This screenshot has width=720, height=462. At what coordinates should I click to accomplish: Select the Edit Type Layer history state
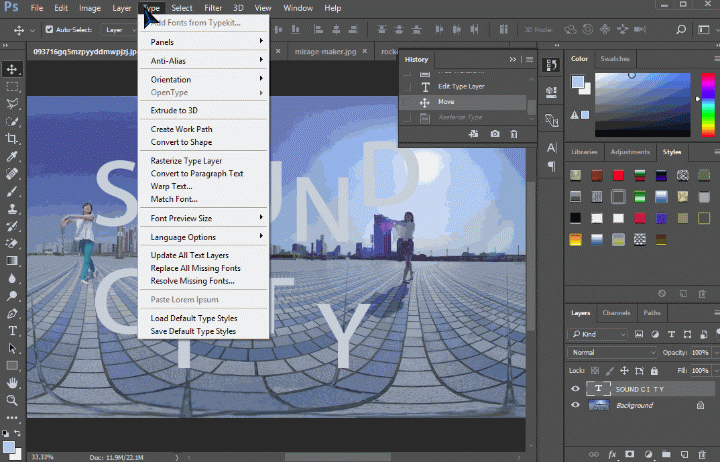click(461, 87)
